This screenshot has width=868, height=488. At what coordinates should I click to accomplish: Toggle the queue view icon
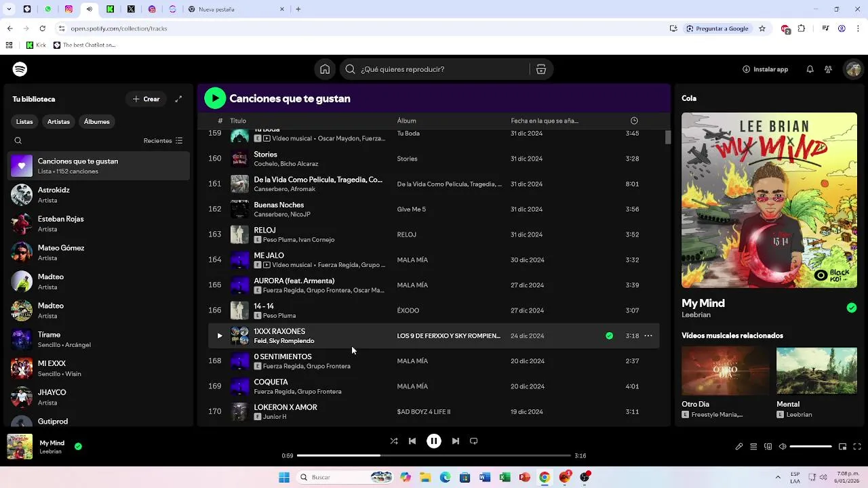pos(753,447)
